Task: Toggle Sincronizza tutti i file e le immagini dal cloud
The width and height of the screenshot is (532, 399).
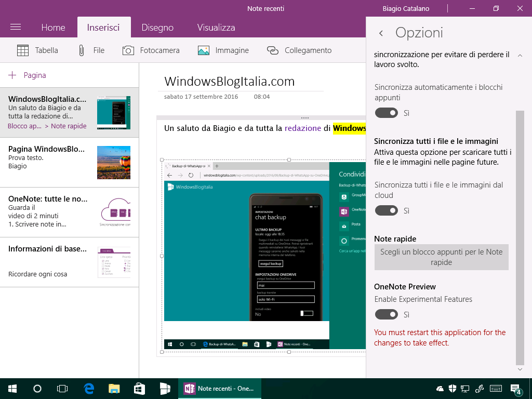Action: [x=387, y=211]
